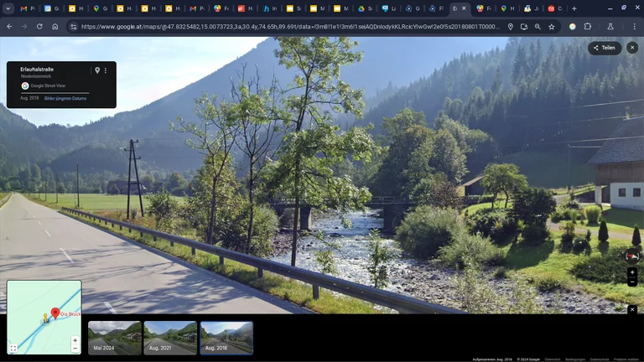Image resolution: width=644 pixels, height=362 pixels.
Task: Select the Mai 2024 imagery thumbnail
Action: [114, 338]
